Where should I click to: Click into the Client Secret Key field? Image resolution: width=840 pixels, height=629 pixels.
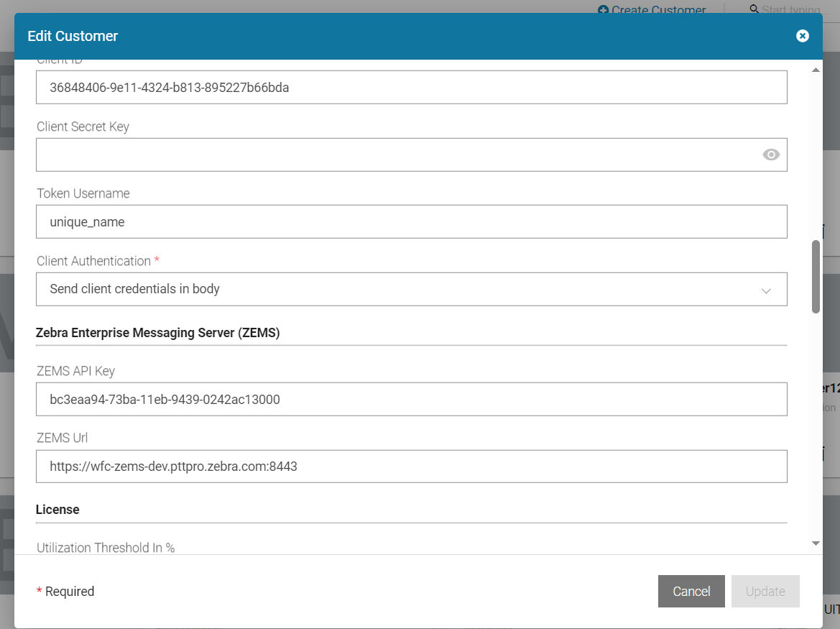tap(395, 155)
